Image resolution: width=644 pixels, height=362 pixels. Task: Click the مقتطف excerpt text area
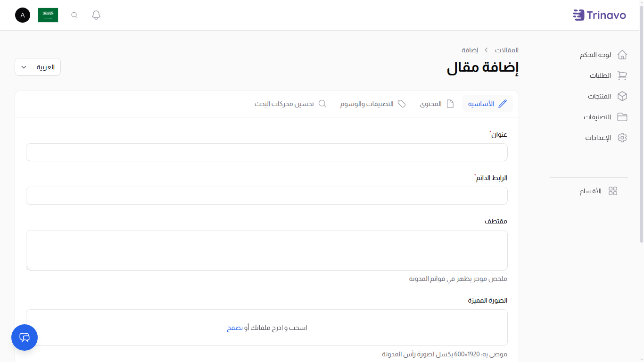(267, 250)
